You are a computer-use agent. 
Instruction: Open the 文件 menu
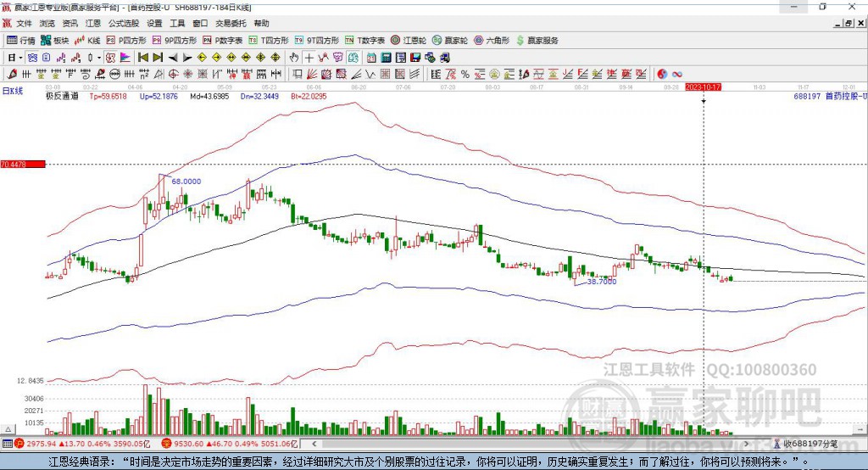click(x=24, y=23)
